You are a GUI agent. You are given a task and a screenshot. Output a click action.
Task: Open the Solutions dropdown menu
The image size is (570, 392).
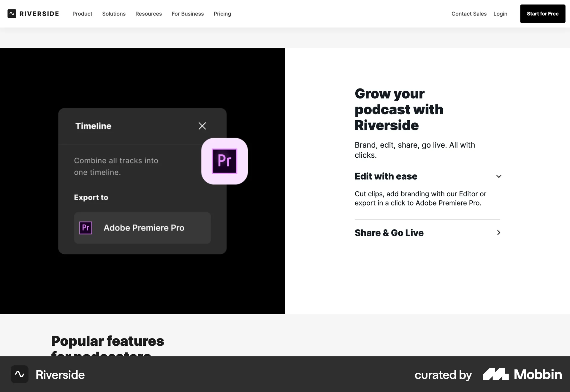click(114, 14)
